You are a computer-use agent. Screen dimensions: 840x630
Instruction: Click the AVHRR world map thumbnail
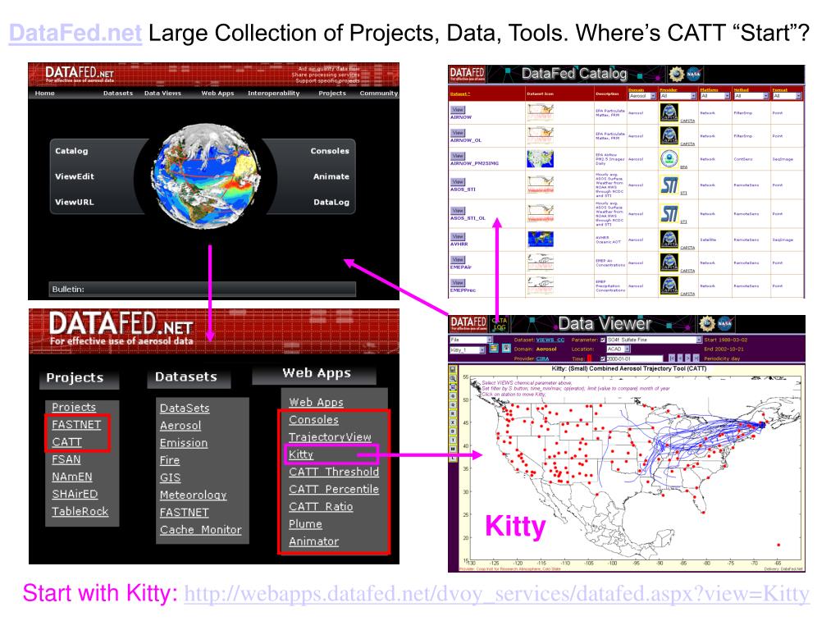pyautogui.click(x=540, y=239)
